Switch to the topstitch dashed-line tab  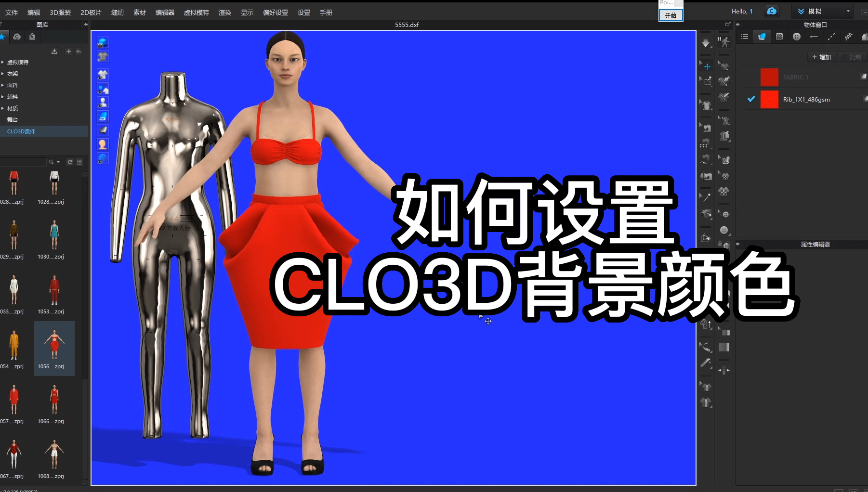pos(831,37)
